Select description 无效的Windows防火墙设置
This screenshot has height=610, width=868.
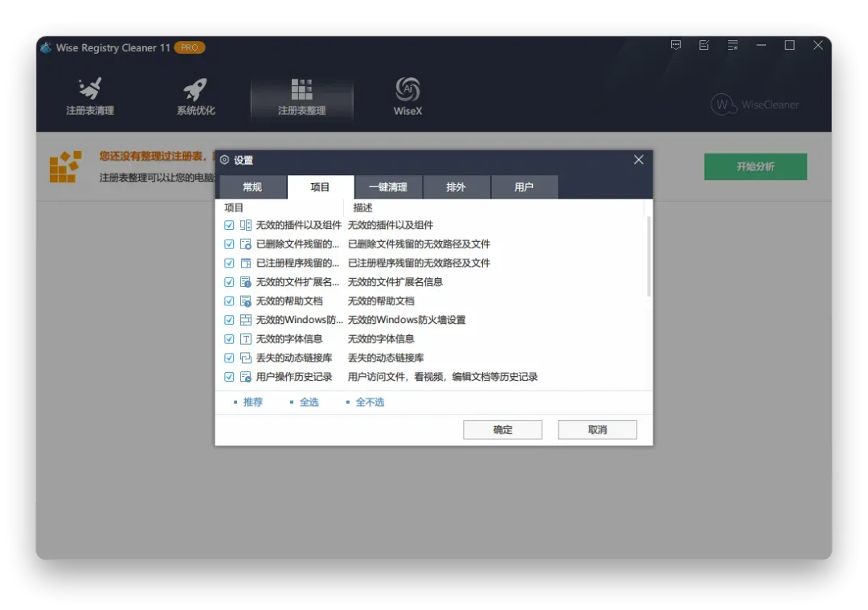pyautogui.click(x=407, y=320)
